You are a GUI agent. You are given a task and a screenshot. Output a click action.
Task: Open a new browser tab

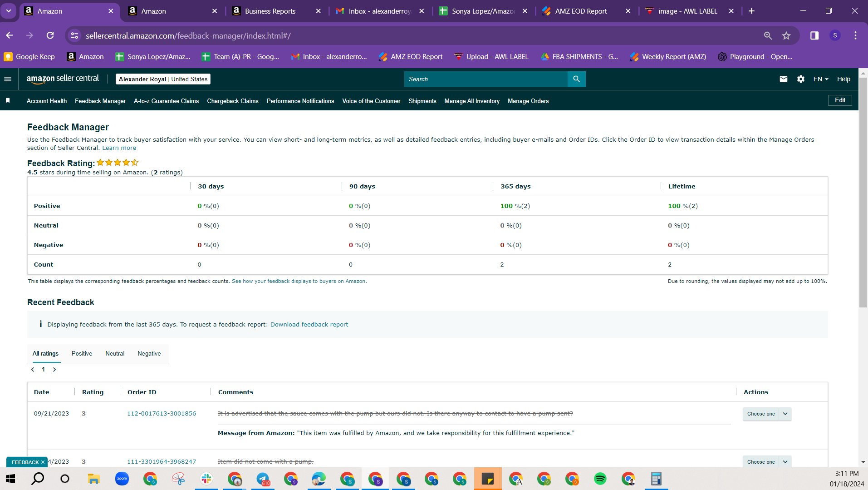click(x=751, y=11)
